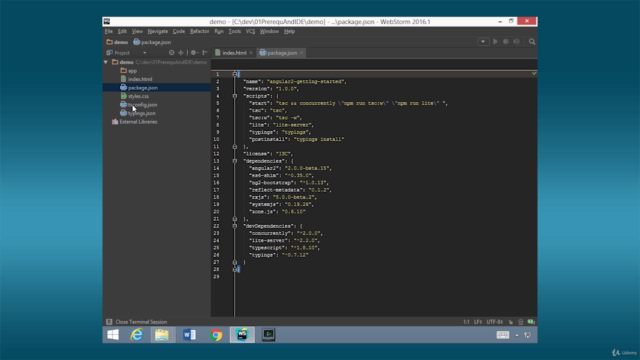This screenshot has width=640, height=360.
Task: Open Google Chrome from the taskbar
Action: [x=216, y=335]
